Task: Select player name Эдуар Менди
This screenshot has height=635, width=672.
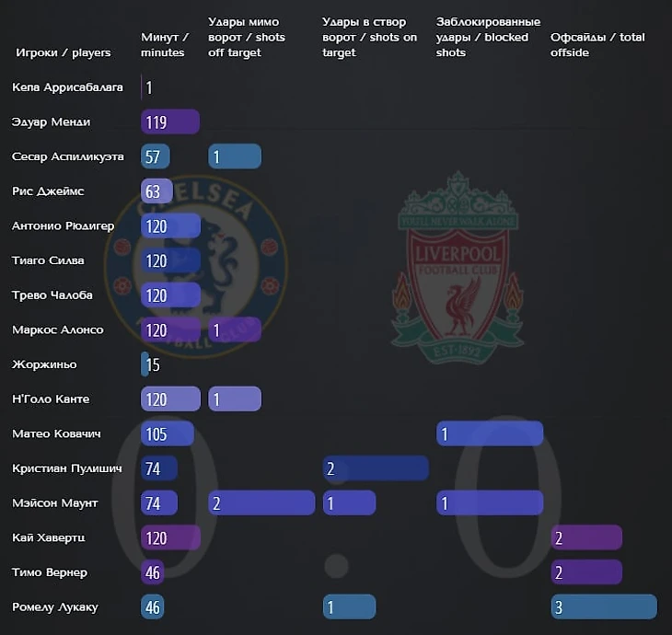Action: tap(52, 121)
